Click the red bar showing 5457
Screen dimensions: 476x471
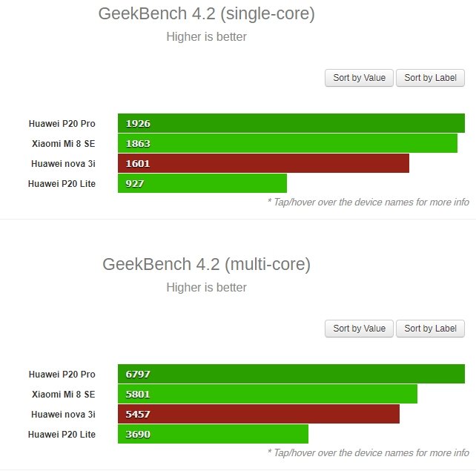(x=258, y=414)
